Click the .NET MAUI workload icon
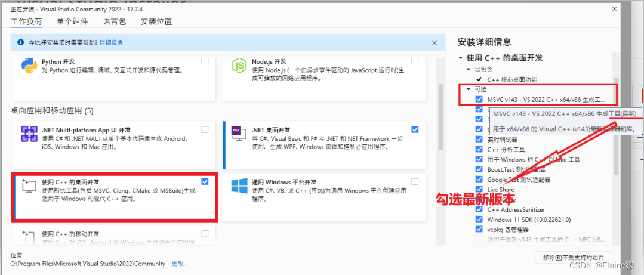644x275 pixels. pyautogui.click(x=30, y=134)
